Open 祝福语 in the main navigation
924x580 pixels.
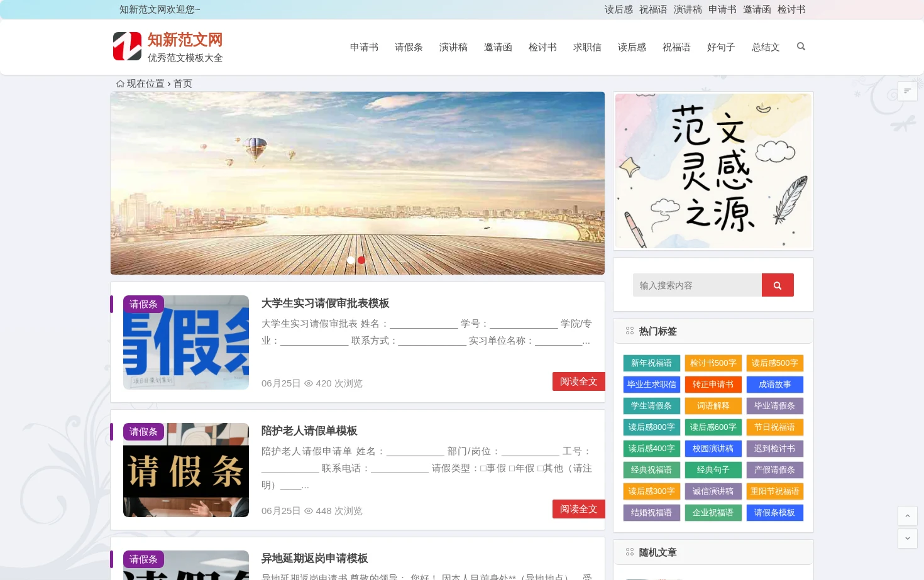tap(676, 47)
